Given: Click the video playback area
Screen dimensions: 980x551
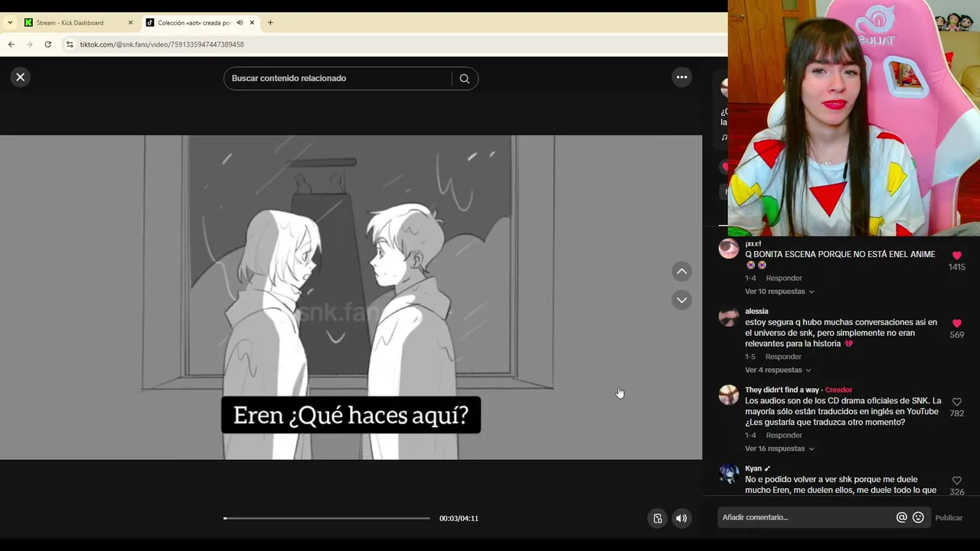Looking at the screenshot, I should click(x=351, y=298).
